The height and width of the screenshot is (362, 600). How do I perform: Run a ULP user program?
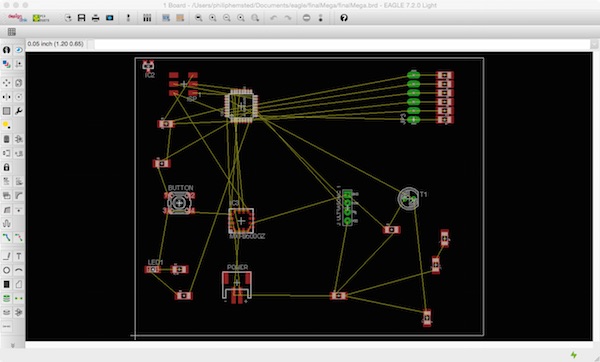coord(180,18)
